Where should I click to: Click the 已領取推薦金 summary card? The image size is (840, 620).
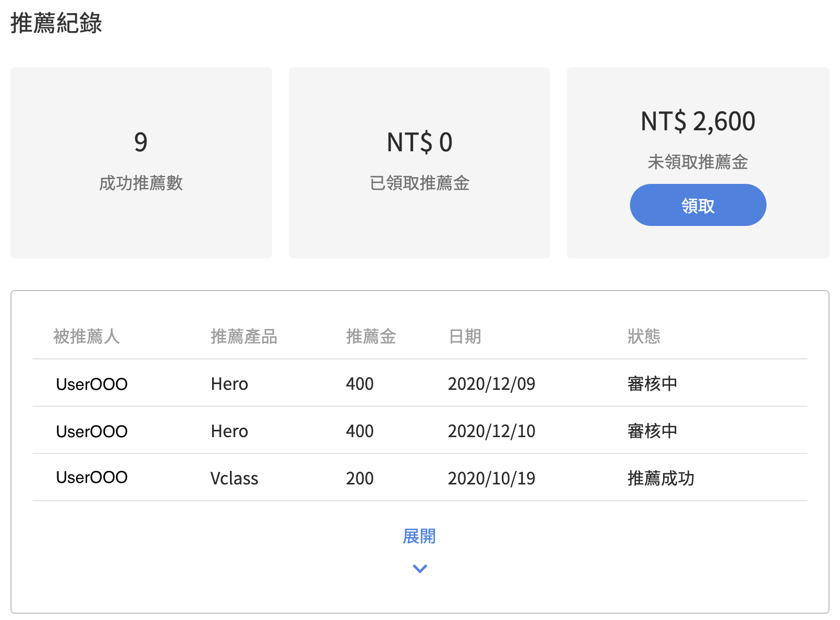pyautogui.click(x=419, y=163)
